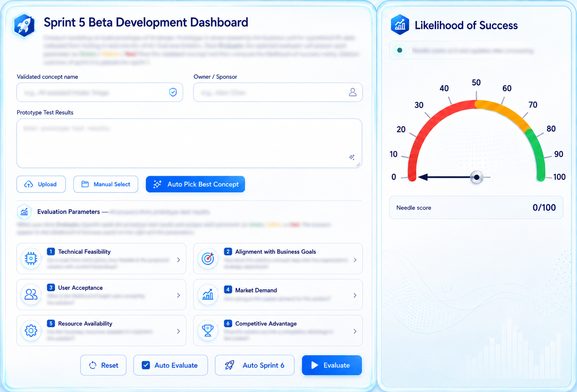Image resolution: width=577 pixels, height=392 pixels.
Task: Click the chip icon for Technical Feasibility
Action: pos(31,259)
